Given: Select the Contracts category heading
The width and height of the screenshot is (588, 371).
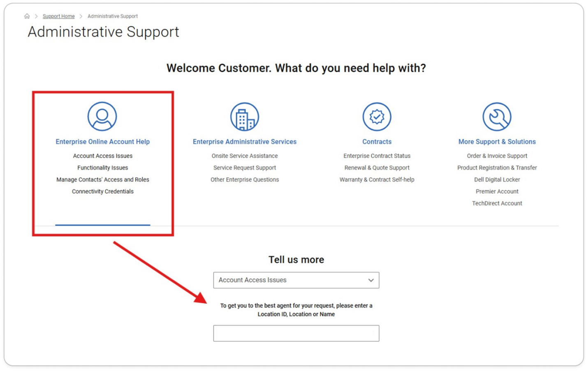Looking at the screenshot, I should click(377, 141).
